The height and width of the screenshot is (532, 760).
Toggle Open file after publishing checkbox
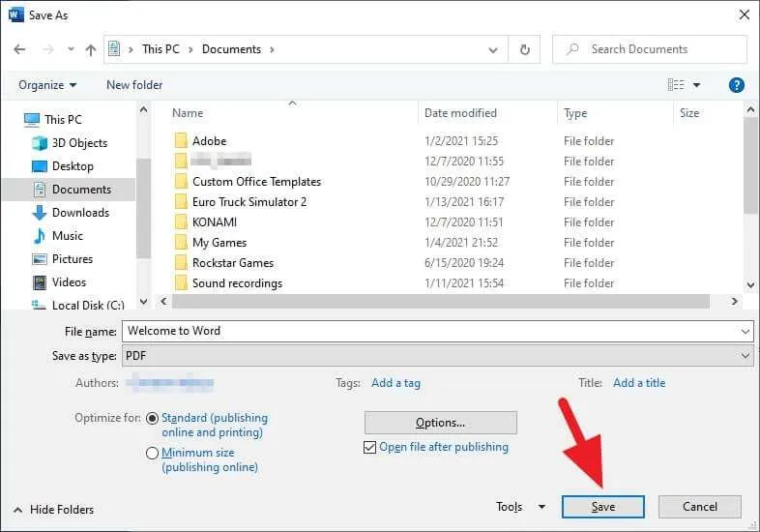point(369,447)
